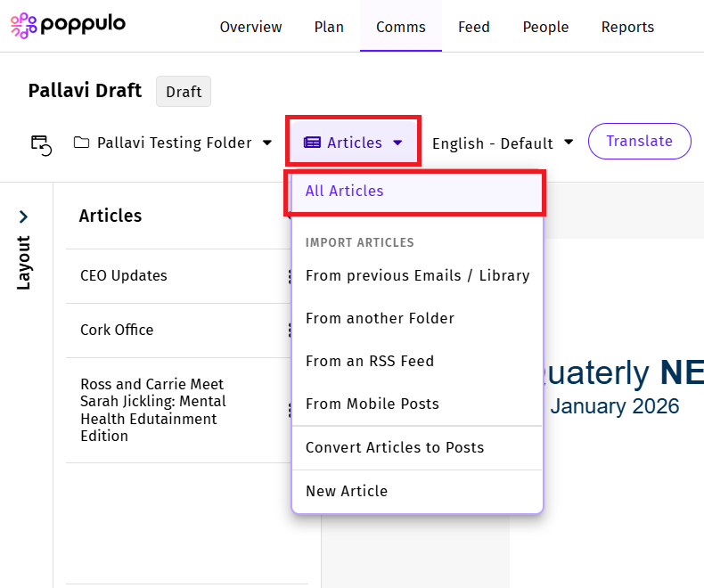Choose From an RSS Feed option
The height and width of the screenshot is (588, 704).
pyautogui.click(x=369, y=361)
